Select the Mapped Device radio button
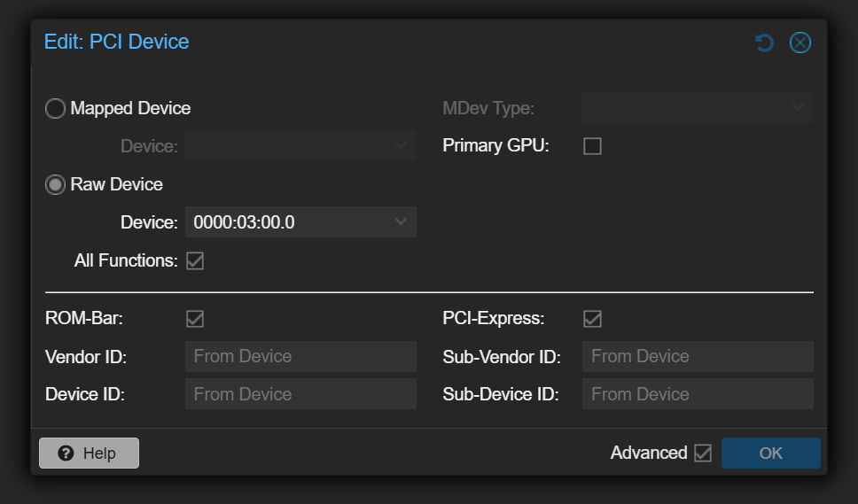This screenshot has height=504, width=858. pyautogui.click(x=55, y=109)
